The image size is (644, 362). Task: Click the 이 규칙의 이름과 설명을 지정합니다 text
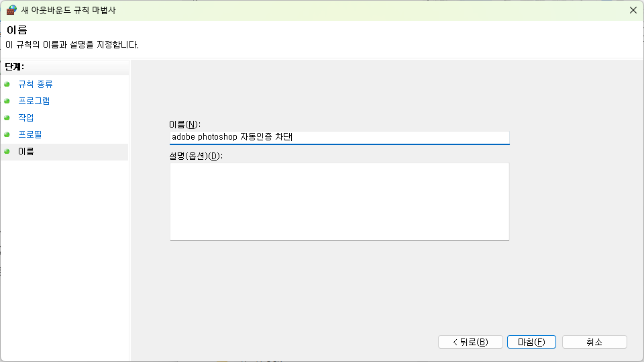(x=72, y=45)
